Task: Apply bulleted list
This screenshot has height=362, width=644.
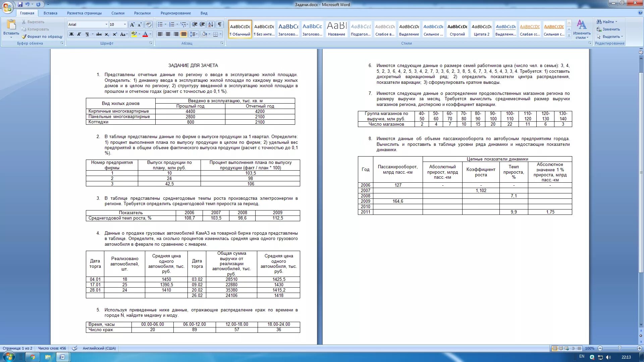Action: (x=160, y=24)
